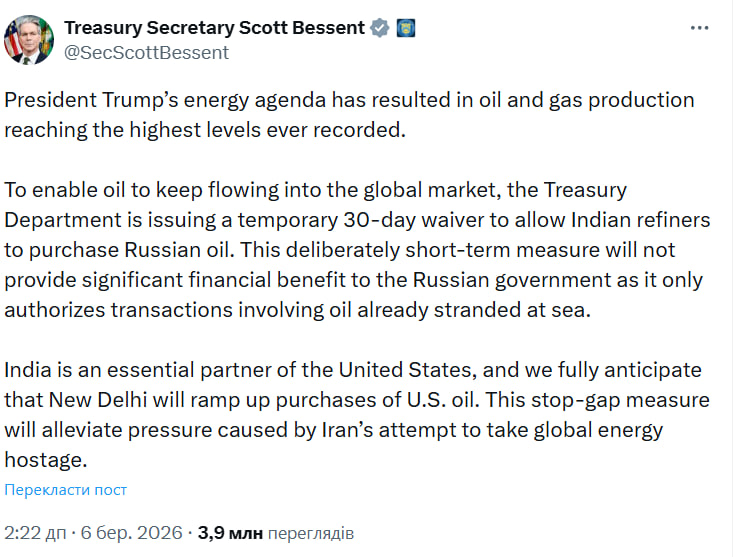Open Scott Bessent's profile avatar photo
Image resolution: width=738 pixels, height=557 pixels.
pyautogui.click(x=28, y=40)
